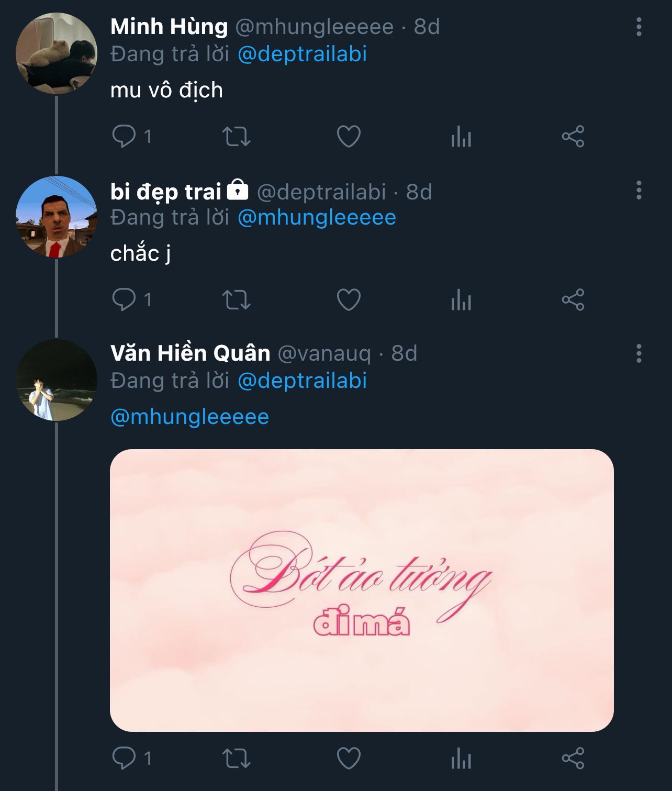Like Văn Hiền Quân's image reply
The image size is (672, 791).
(349, 758)
